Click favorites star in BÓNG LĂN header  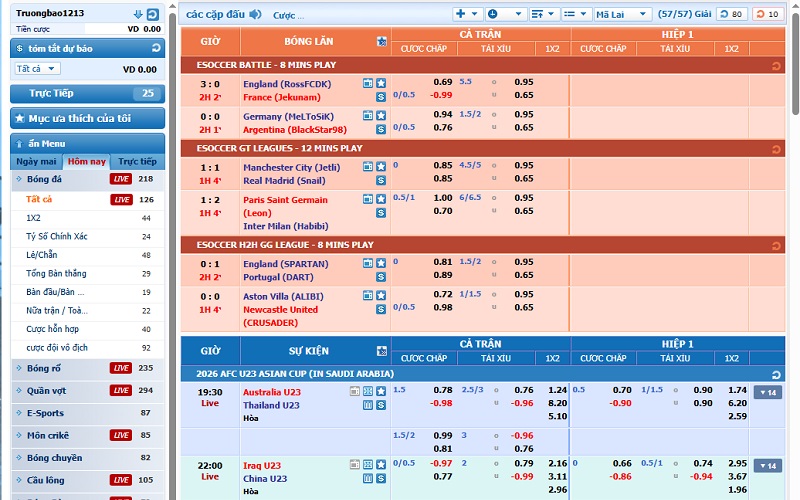pos(381,42)
